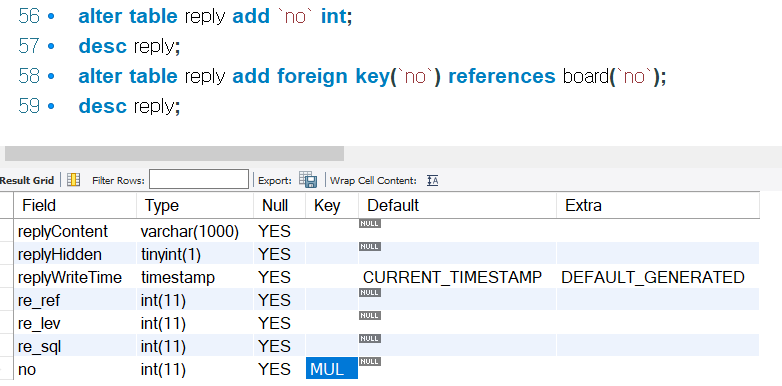
Task: Click the Field column header
Action: (75, 205)
